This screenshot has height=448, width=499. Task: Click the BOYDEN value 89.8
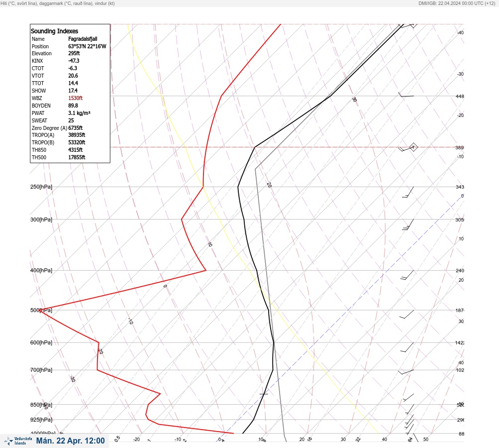pos(73,106)
